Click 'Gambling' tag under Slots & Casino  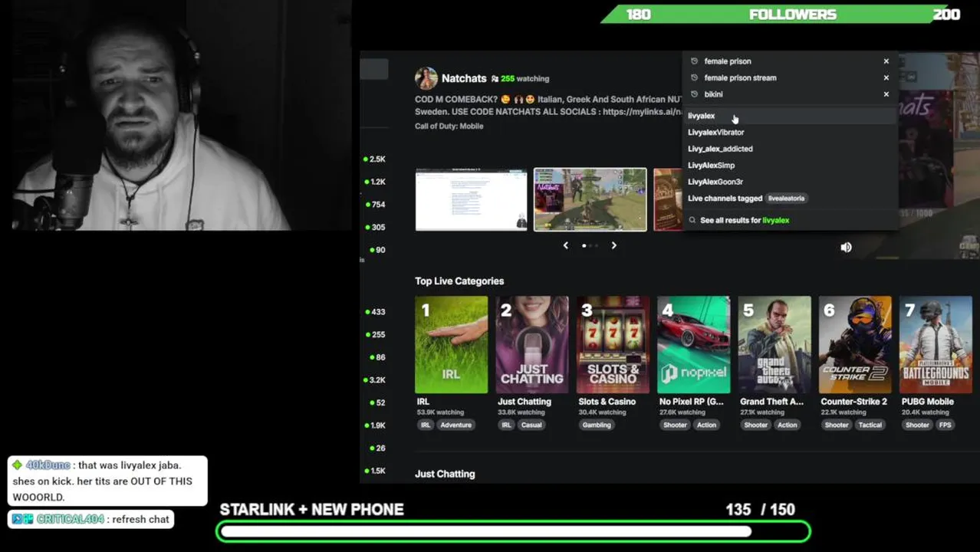click(597, 425)
